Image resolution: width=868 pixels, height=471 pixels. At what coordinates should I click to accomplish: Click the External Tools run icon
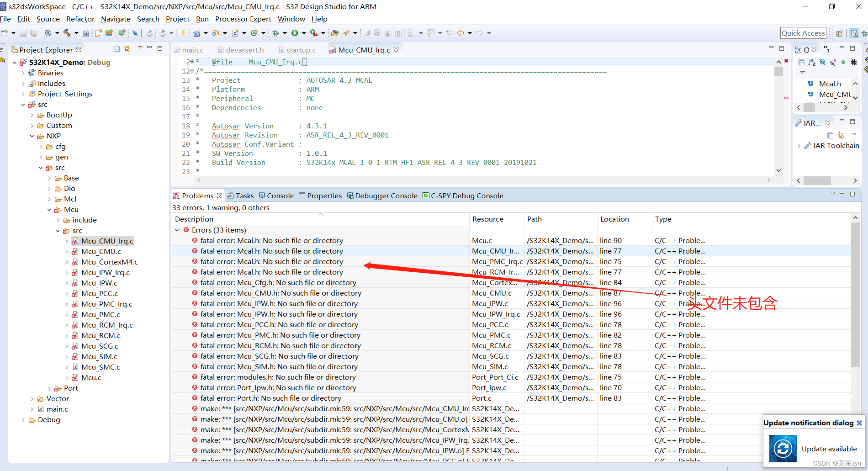click(314, 33)
